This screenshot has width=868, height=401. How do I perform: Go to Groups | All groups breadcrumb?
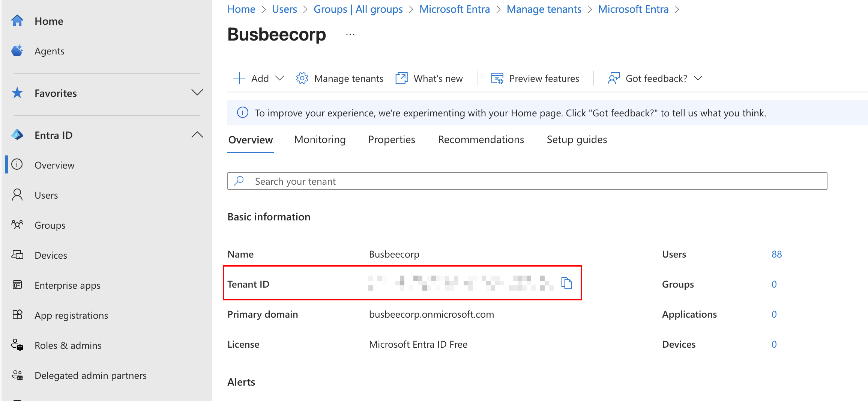(x=358, y=9)
